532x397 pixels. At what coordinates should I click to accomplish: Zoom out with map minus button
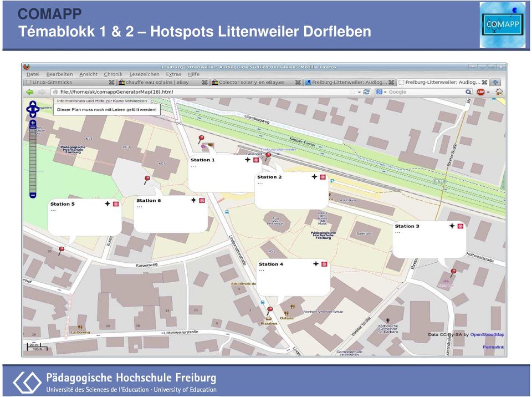tap(33, 195)
